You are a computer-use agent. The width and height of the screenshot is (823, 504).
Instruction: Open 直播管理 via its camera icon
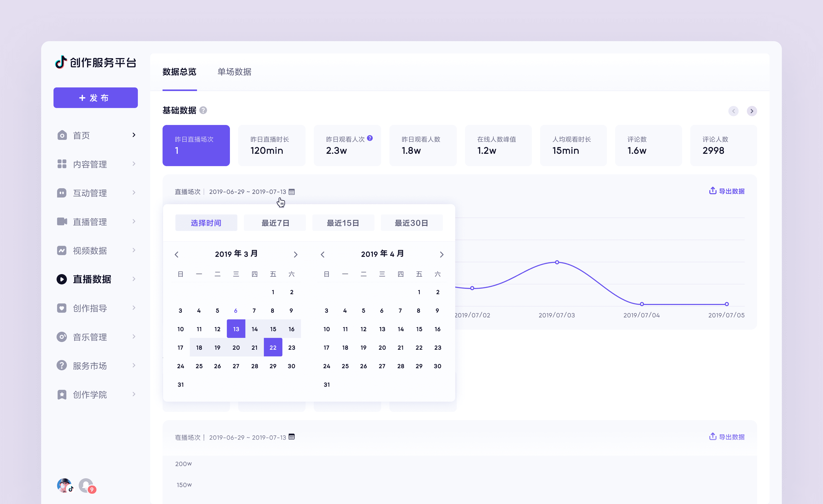coord(62,221)
